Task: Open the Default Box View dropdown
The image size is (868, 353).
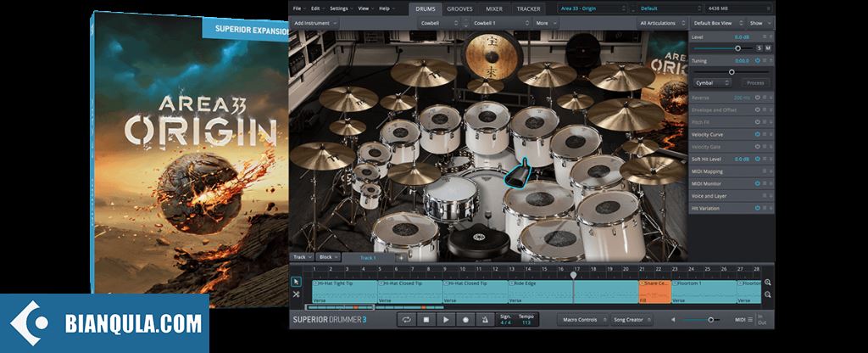Action: [716, 23]
